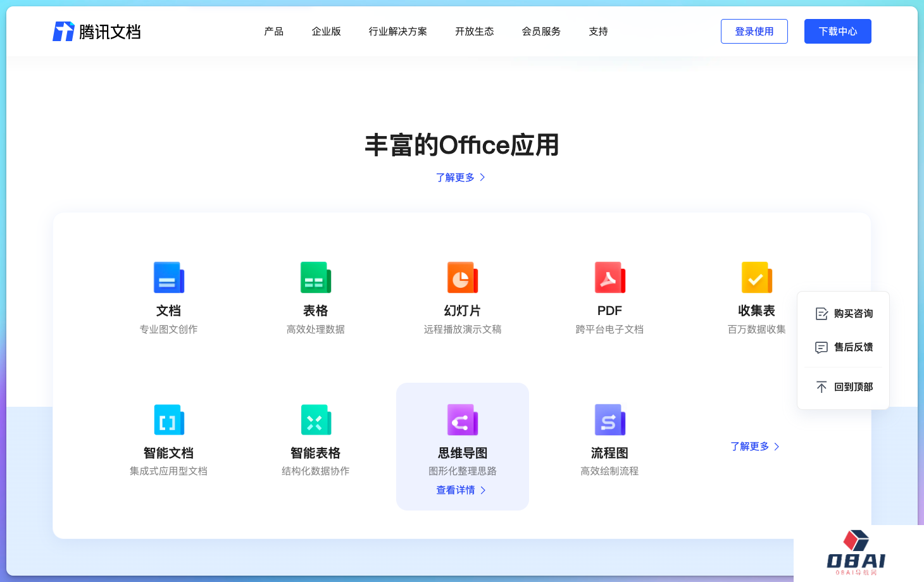Select the green 表格 spreadsheet icon
The image size is (924, 582).
pyautogui.click(x=316, y=278)
